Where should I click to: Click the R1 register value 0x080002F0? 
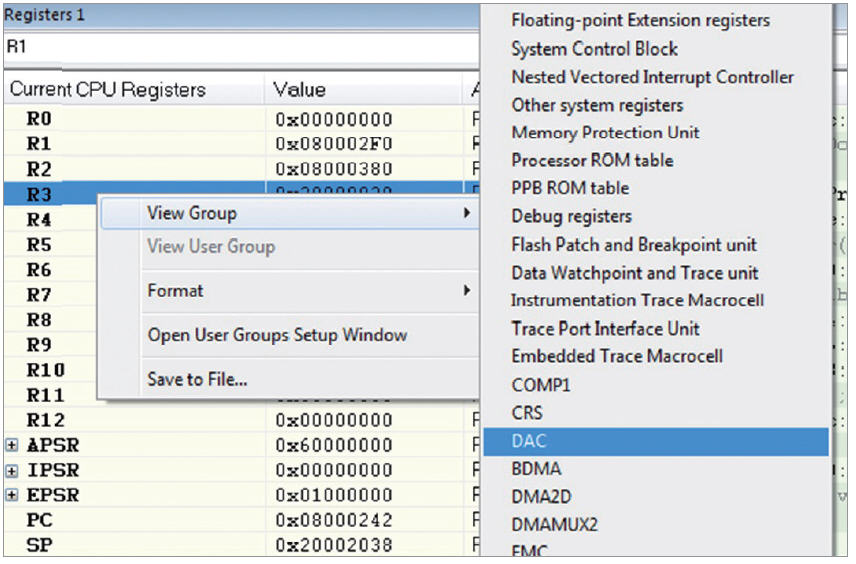333,144
